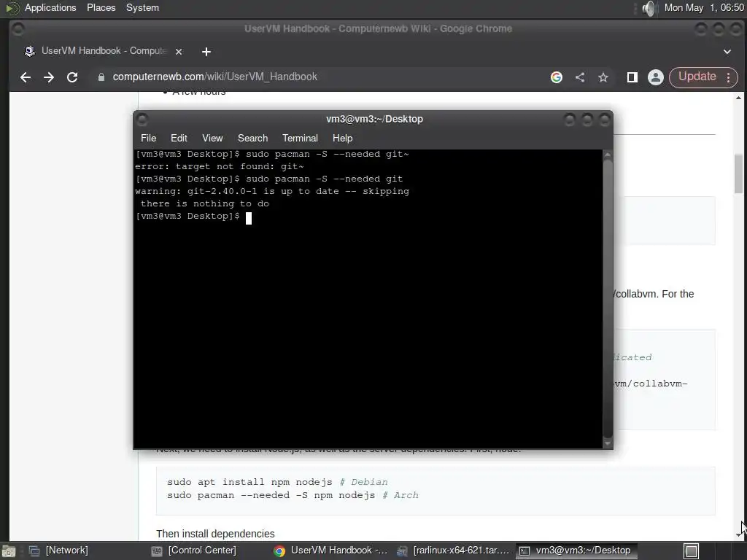The width and height of the screenshot is (747, 560).
Task: Click the terminal scrollbar track
Action: tap(608, 298)
